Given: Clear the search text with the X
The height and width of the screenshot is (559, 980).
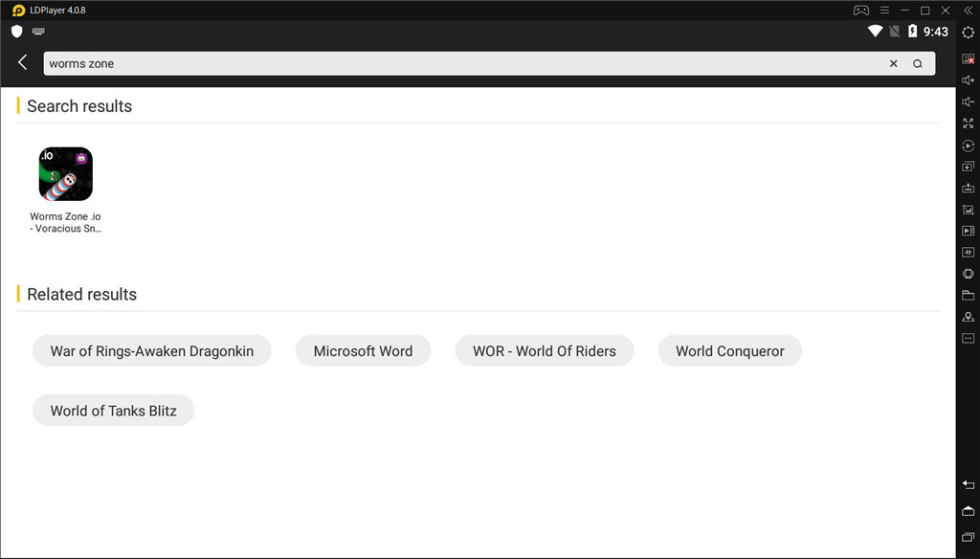Looking at the screenshot, I should [x=894, y=64].
